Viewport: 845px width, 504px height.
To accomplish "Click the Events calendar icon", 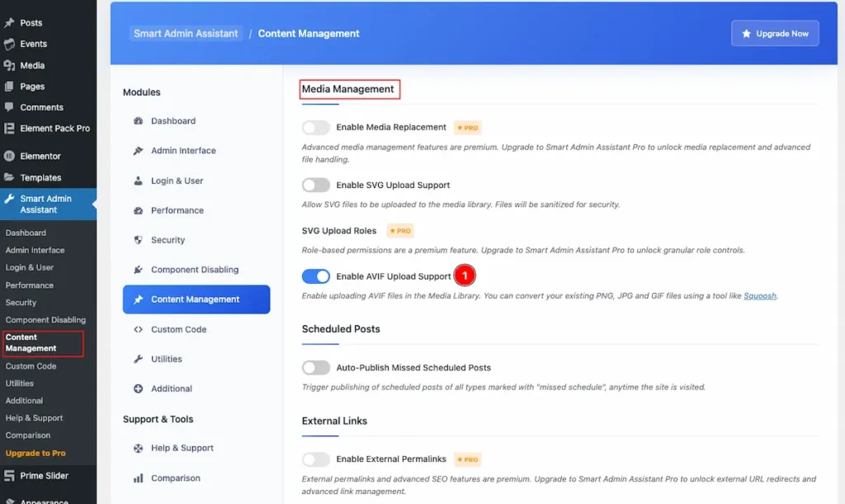I will (9, 45).
